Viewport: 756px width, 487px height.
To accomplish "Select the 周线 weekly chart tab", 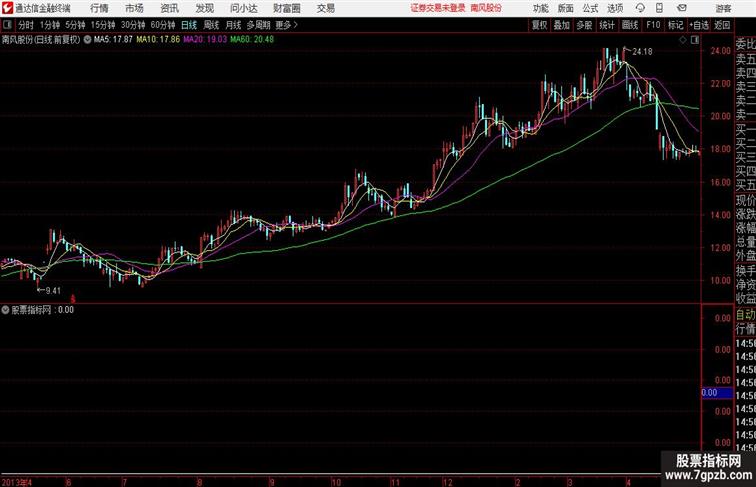I will 211,25.
